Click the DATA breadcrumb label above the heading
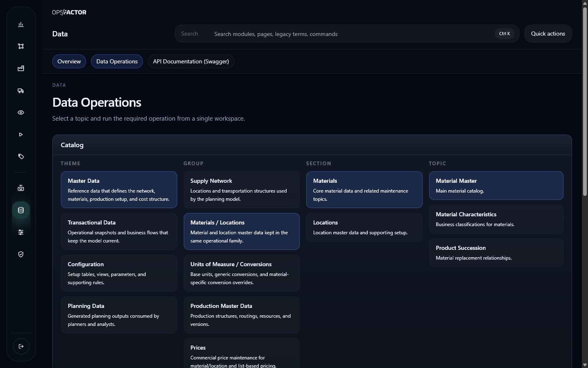Screen dimensions: 588x368 [x=59, y=85]
